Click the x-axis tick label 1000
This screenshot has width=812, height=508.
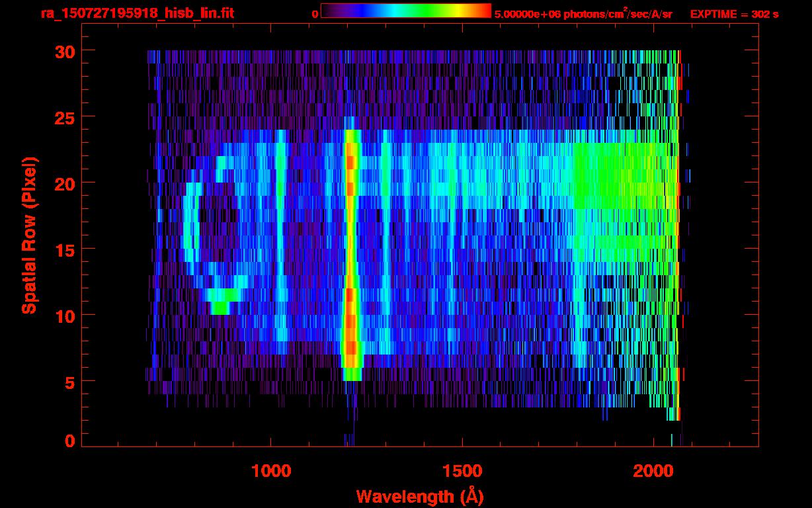(271, 471)
